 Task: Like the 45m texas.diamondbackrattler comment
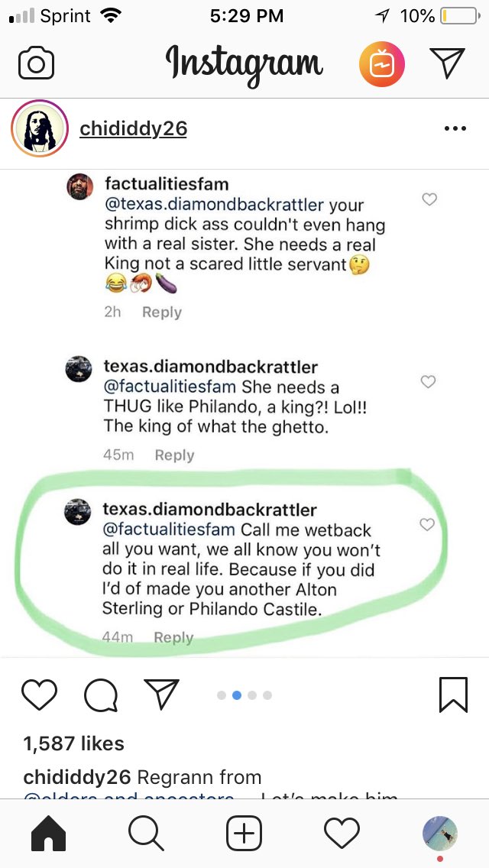428,381
